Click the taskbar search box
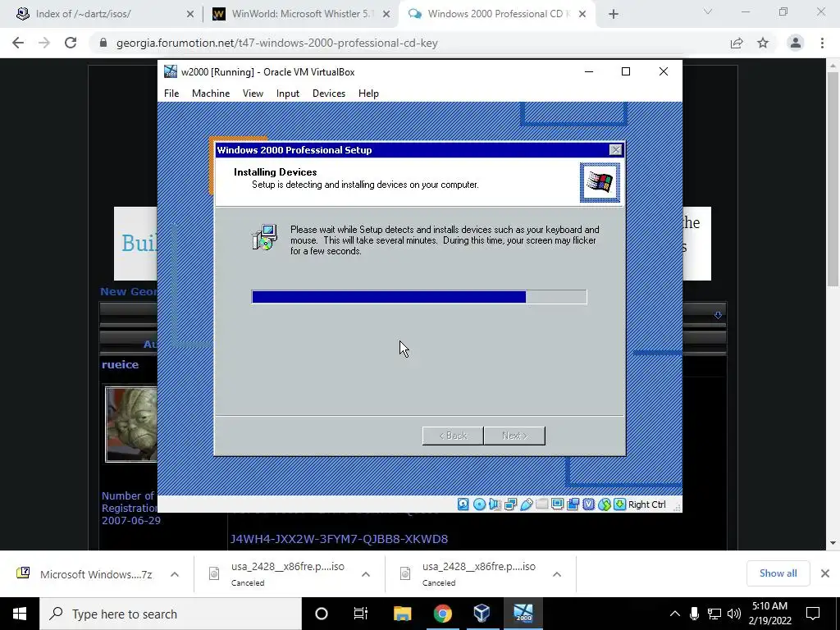 171,614
